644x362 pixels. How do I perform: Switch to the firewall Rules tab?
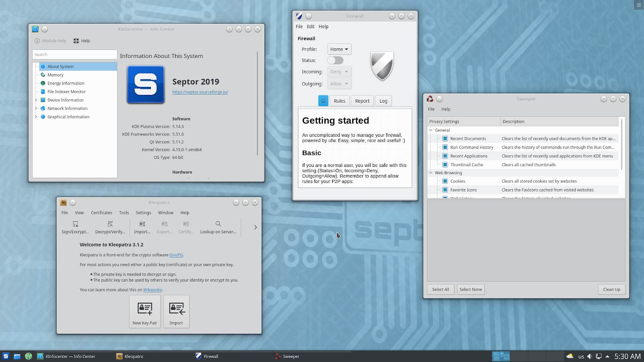point(339,101)
